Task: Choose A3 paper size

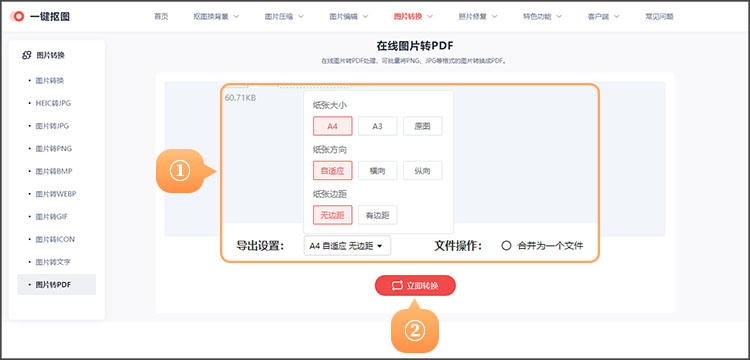Action: (378, 126)
